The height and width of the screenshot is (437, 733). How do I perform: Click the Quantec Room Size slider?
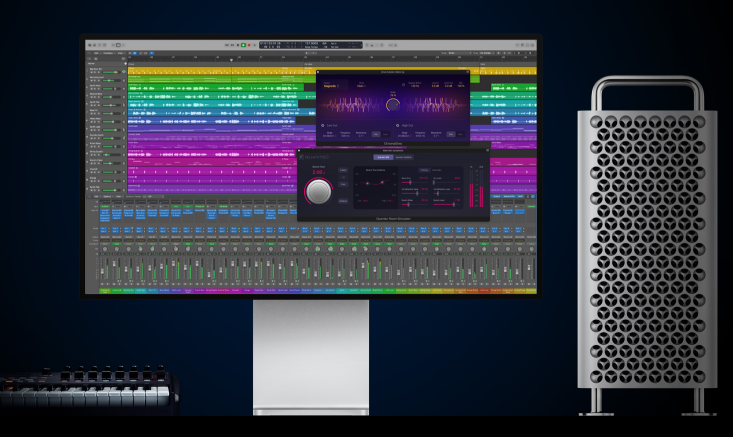415,182
